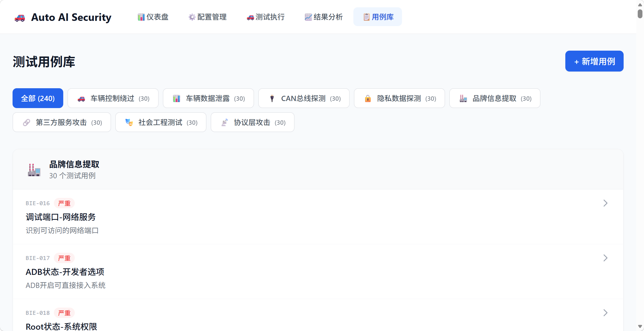
Task: Expand the BIE-018 Root状态 chevron
Action: click(x=605, y=313)
